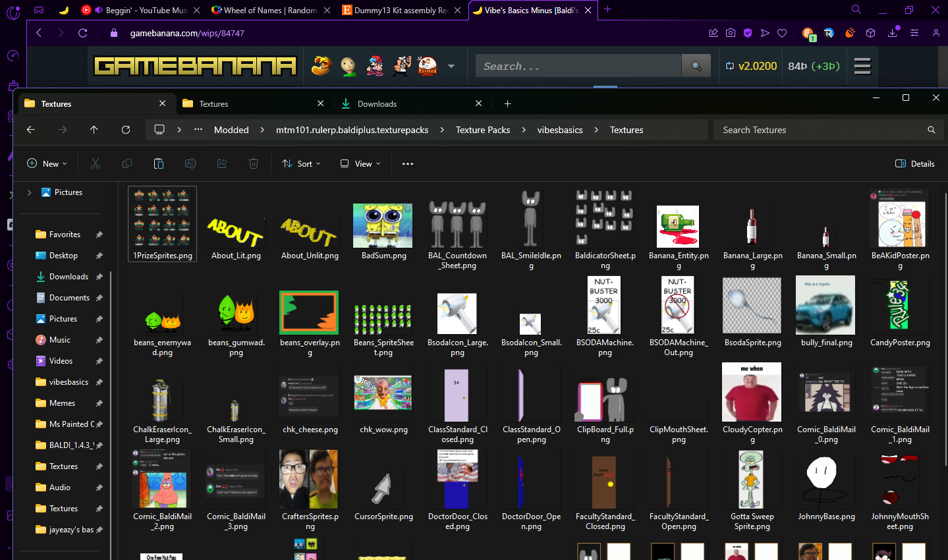The width and height of the screenshot is (948, 560).
Task: Close the Downloads Explorer tab
Action: point(479,103)
